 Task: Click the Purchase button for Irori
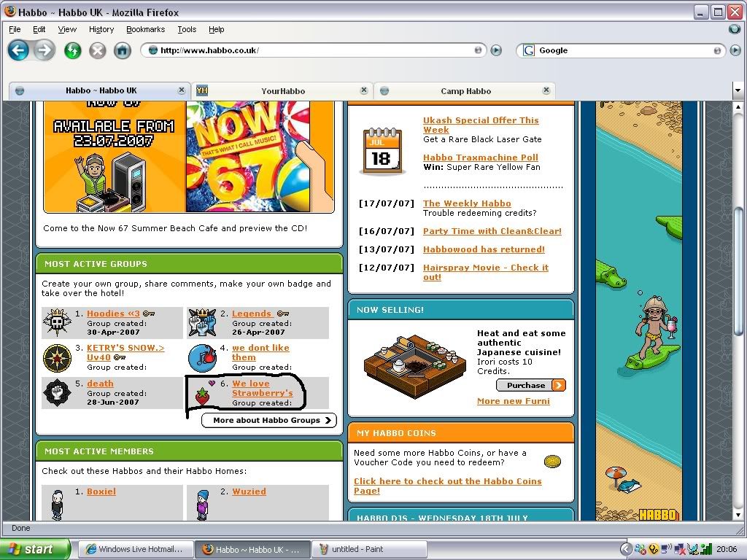point(530,385)
